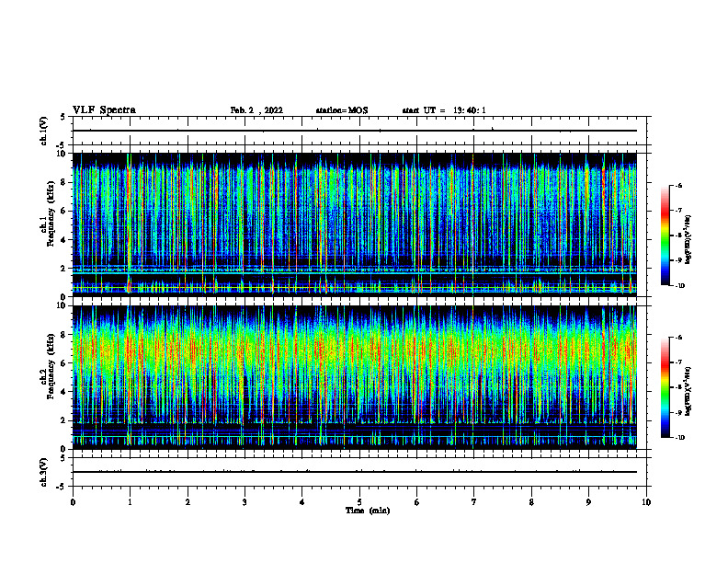728x563 pixels.
Task: Click time axis tick label "7"
Action: coord(474,502)
